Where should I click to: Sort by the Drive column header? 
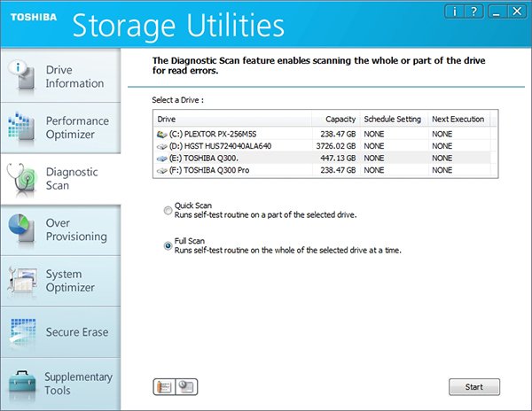click(232, 119)
